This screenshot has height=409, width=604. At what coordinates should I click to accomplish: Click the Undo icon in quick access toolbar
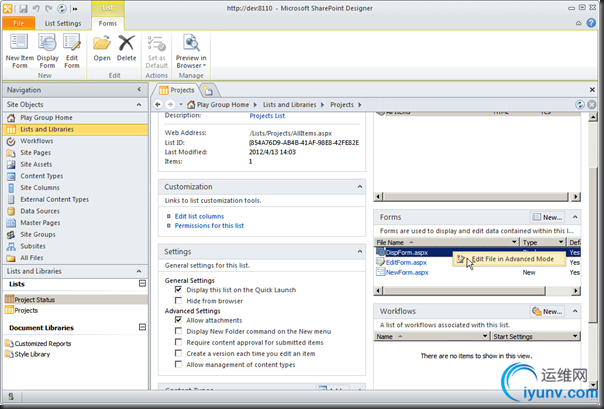[x=36, y=8]
